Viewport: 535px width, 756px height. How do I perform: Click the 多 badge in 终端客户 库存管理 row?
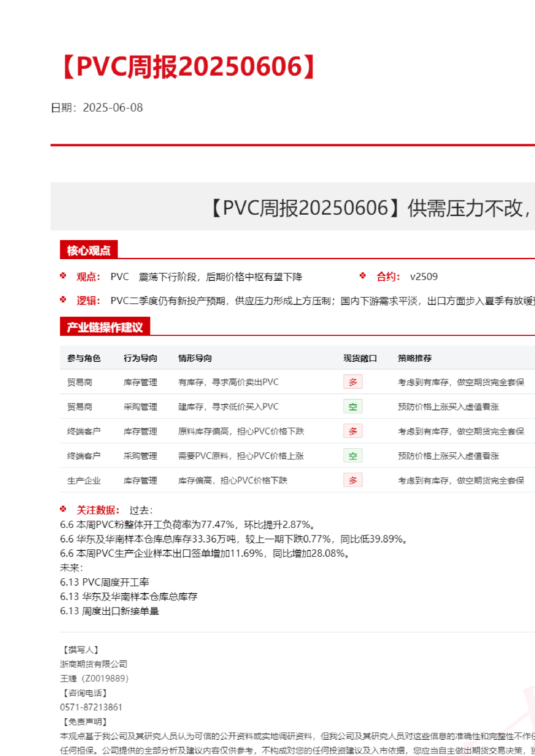(353, 431)
